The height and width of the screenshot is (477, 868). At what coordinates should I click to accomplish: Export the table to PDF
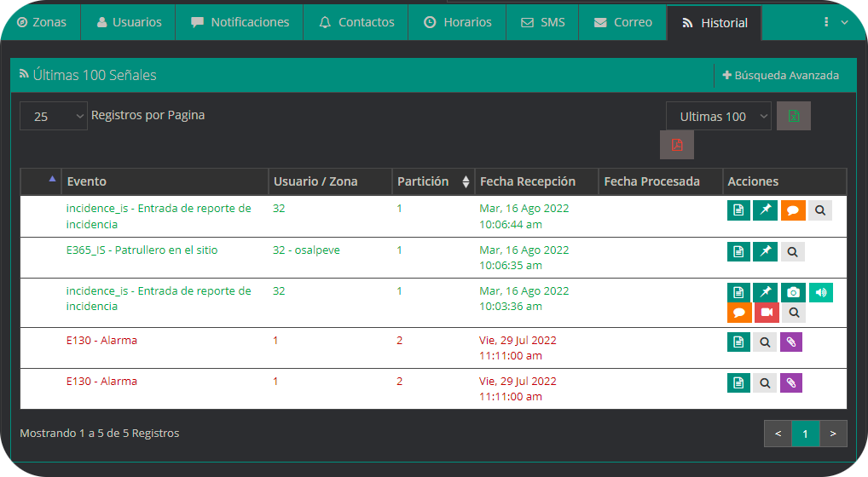click(x=676, y=145)
